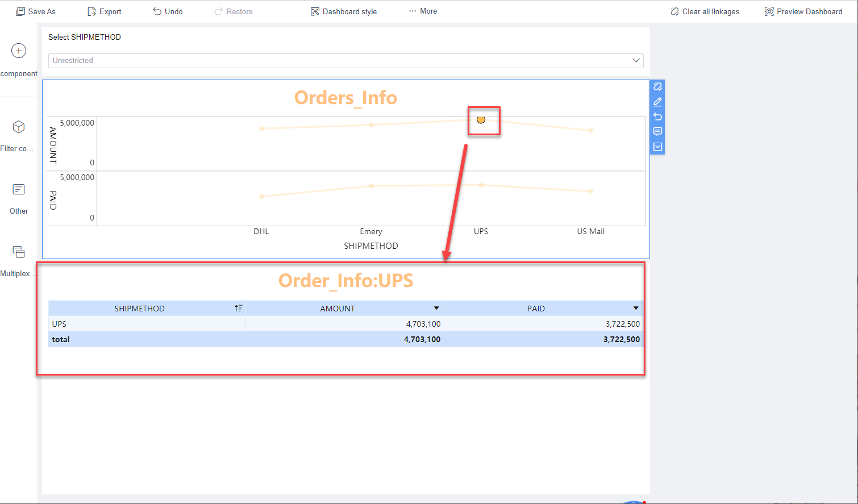Click the US Mail point on PAID line

(x=591, y=191)
